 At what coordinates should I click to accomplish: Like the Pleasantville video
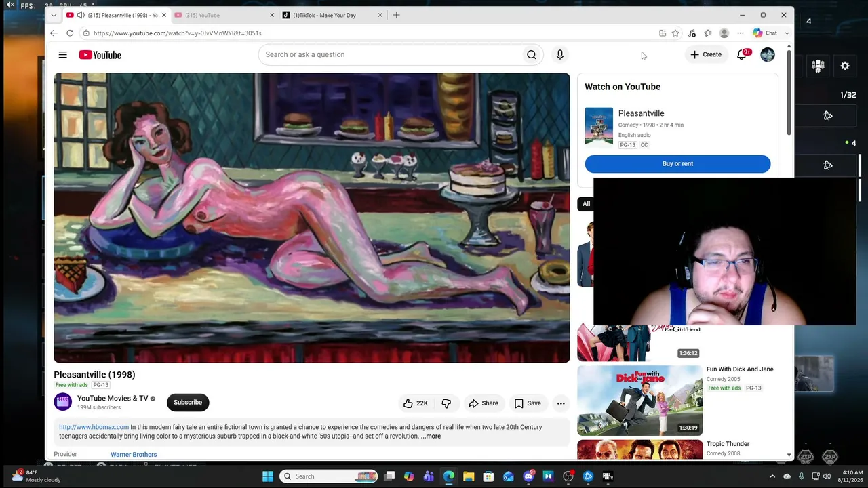[x=416, y=403]
